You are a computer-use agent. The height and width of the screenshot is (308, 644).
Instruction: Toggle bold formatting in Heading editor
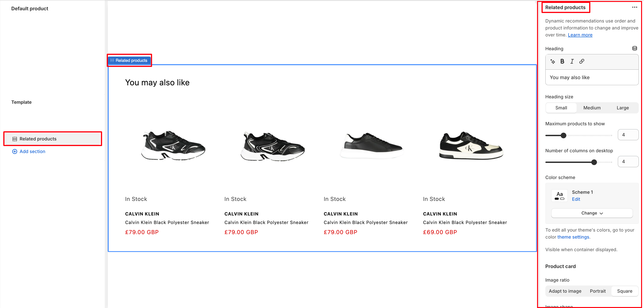click(x=562, y=61)
